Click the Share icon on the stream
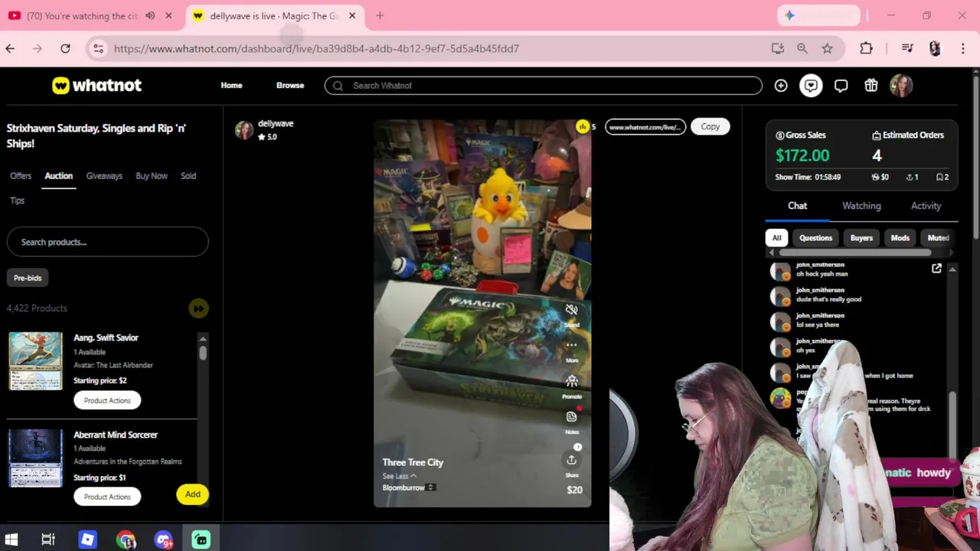Image resolution: width=980 pixels, height=551 pixels. click(x=571, y=460)
